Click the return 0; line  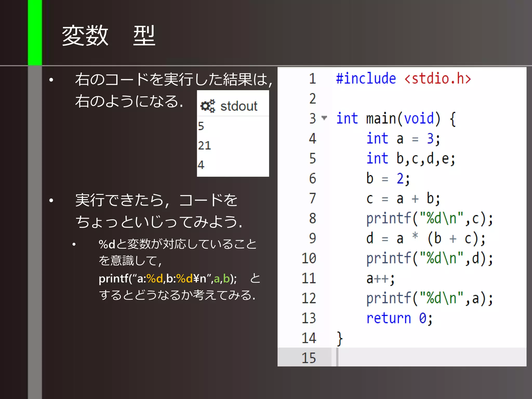400,318
